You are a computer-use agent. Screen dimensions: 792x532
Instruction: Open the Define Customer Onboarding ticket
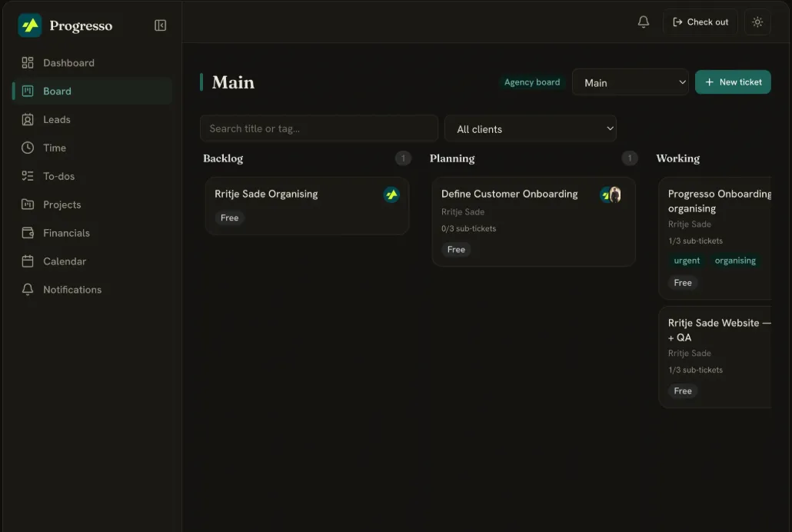tap(534, 221)
